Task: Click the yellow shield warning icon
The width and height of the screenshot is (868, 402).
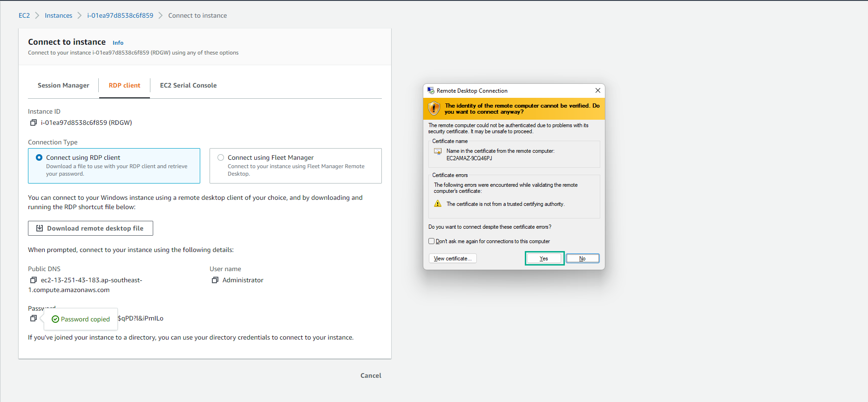Action: [434, 109]
